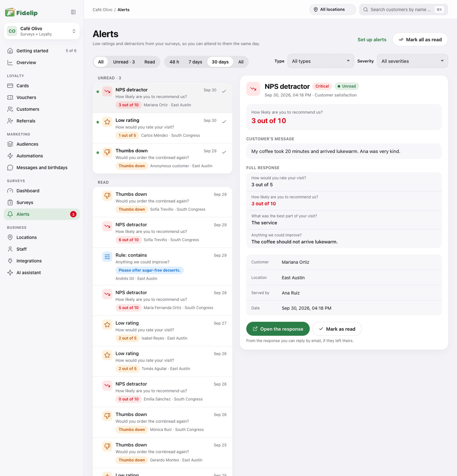Choose the All time range option
The height and width of the screenshot is (476, 457).
(241, 62)
